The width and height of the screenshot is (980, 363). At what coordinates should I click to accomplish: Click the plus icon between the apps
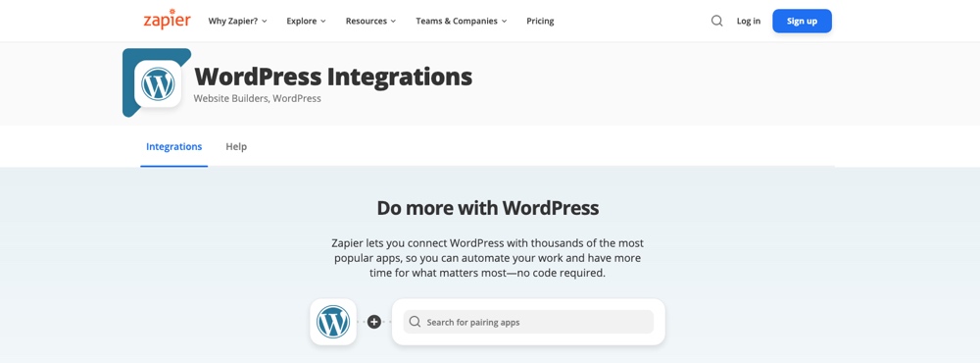click(x=373, y=323)
